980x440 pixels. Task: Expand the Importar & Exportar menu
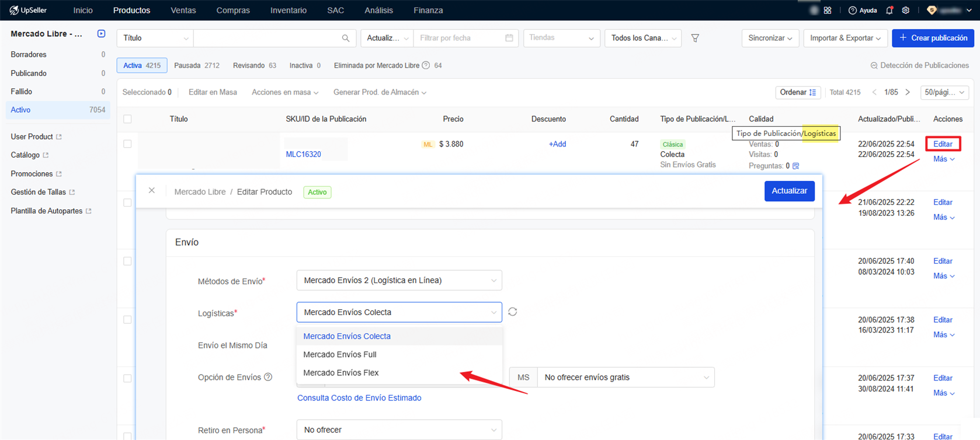coord(845,38)
